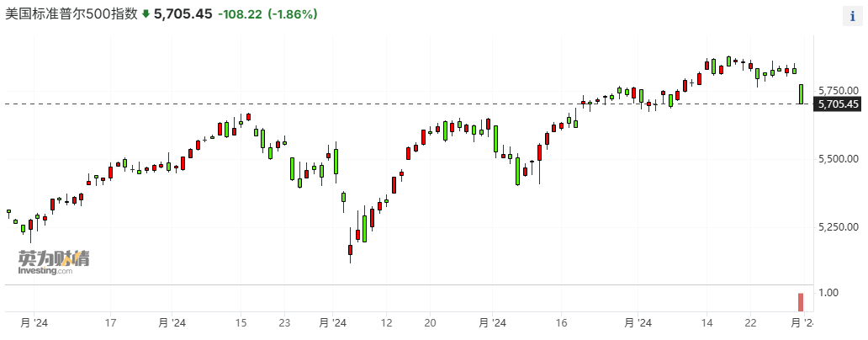Click the 5,250.00 price axis label

[x=837, y=226]
